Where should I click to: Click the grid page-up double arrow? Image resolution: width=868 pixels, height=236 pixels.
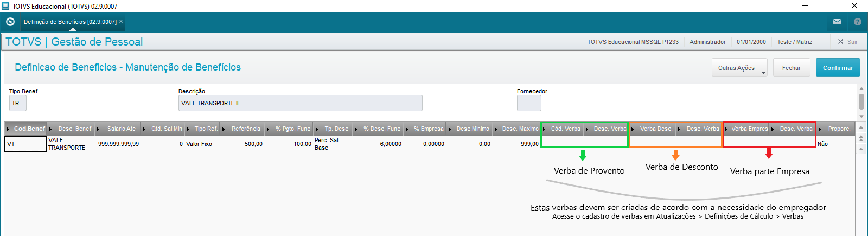(x=861, y=138)
